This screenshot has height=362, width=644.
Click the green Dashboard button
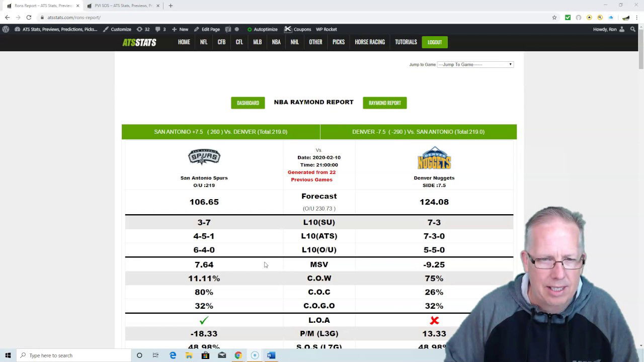pyautogui.click(x=248, y=103)
